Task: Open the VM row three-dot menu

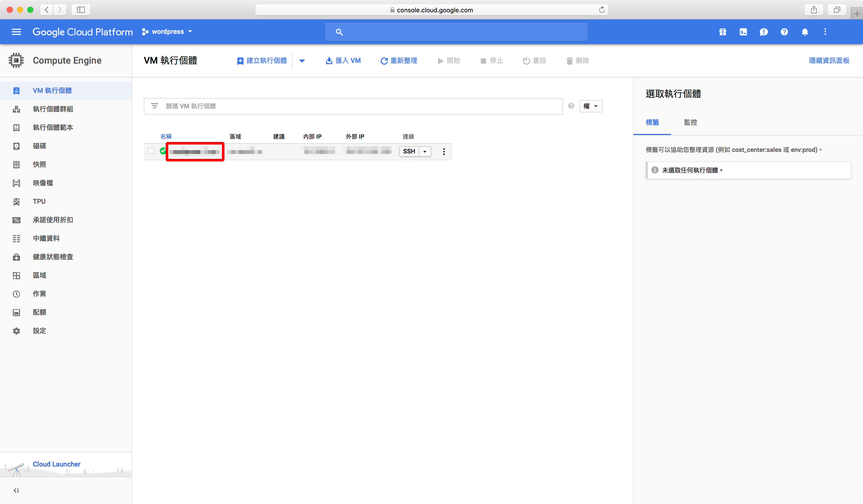Action: click(x=444, y=152)
